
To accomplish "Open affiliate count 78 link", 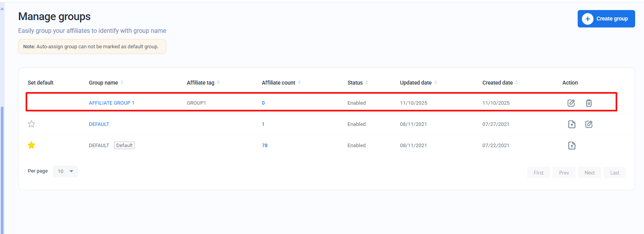I will coord(265,146).
